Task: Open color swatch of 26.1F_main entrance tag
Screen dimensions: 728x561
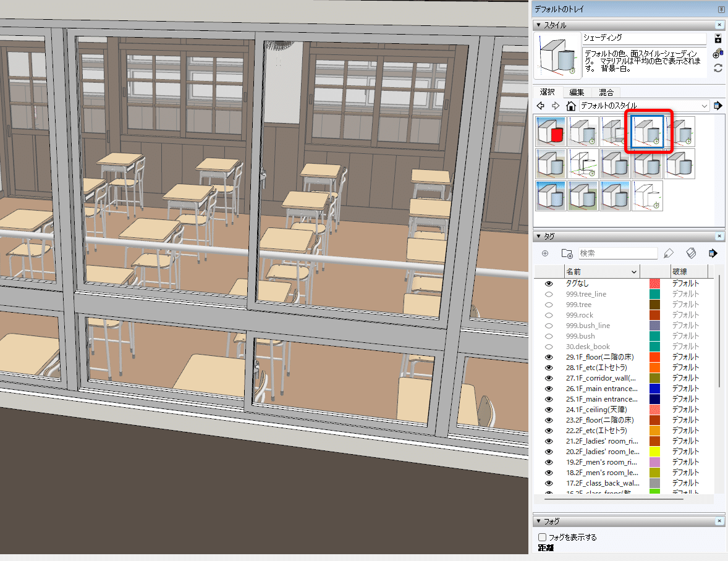Action: pos(654,389)
